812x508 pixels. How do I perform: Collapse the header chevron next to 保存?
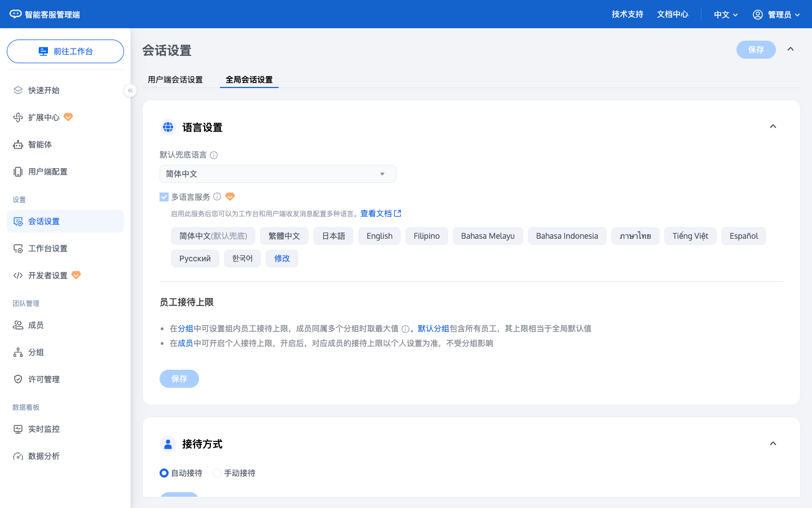tap(791, 49)
